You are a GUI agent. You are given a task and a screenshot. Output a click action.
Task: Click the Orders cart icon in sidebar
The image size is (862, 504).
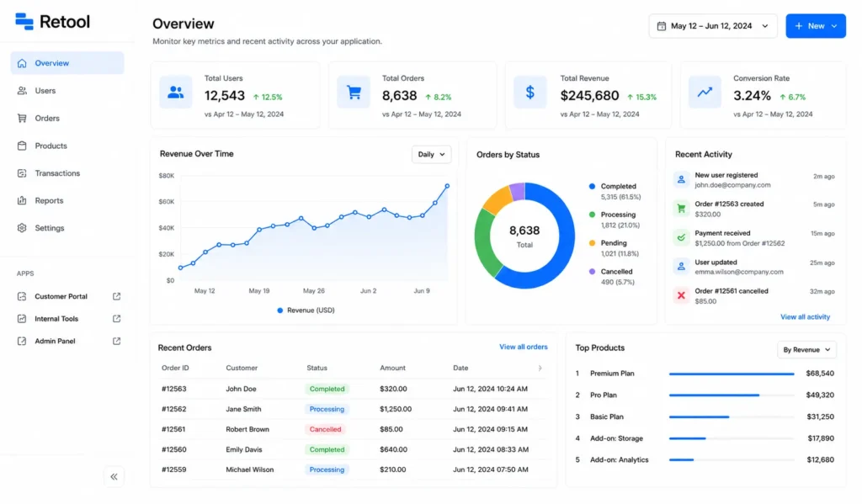pyautogui.click(x=22, y=118)
